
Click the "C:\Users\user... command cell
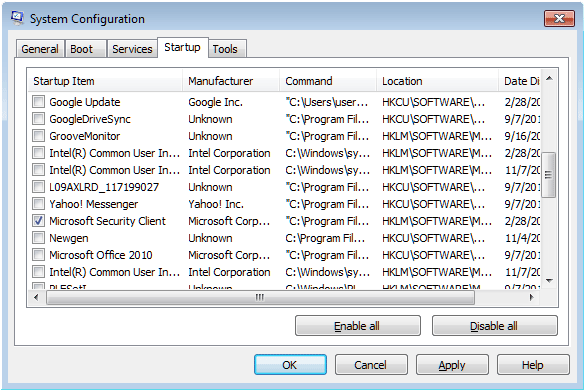click(327, 102)
